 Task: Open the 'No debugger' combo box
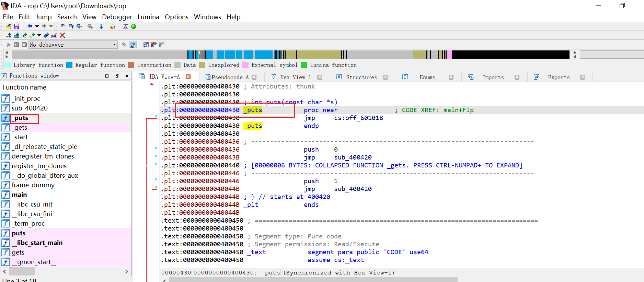click(x=73, y=45)
